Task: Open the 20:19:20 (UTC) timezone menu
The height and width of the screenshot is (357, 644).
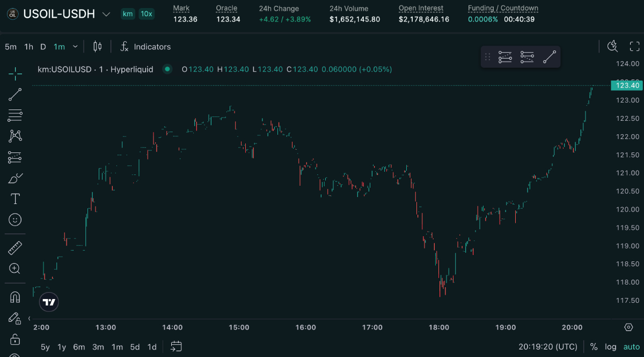Action: point(548,347)
